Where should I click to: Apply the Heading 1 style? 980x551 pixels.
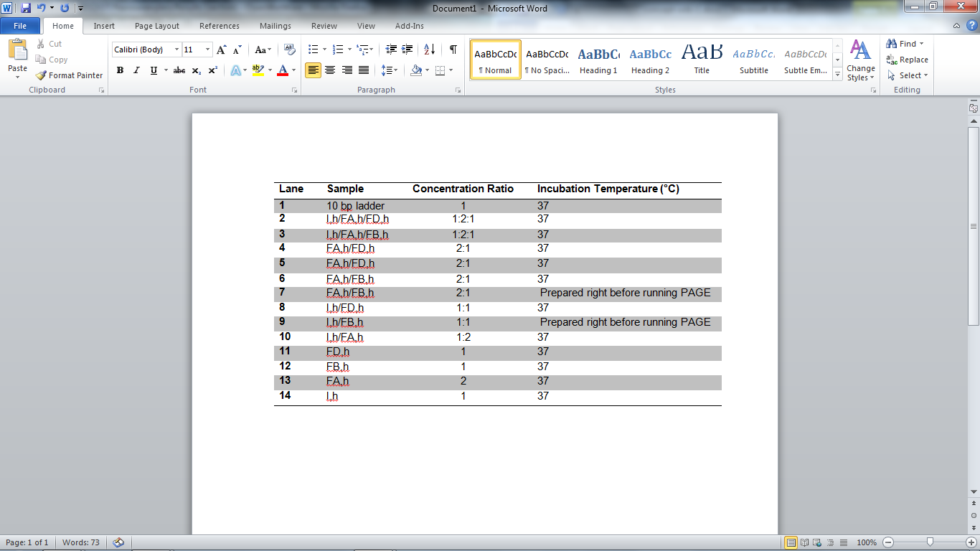click(x=598, y=60)
